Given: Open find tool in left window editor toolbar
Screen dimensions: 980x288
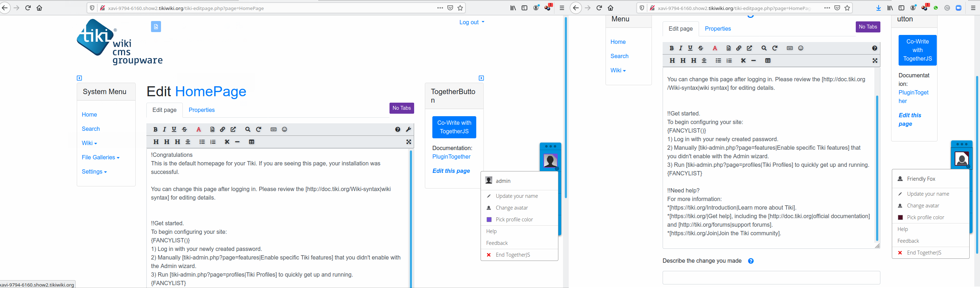Looking at the screenshot, I should click(248, 129).
